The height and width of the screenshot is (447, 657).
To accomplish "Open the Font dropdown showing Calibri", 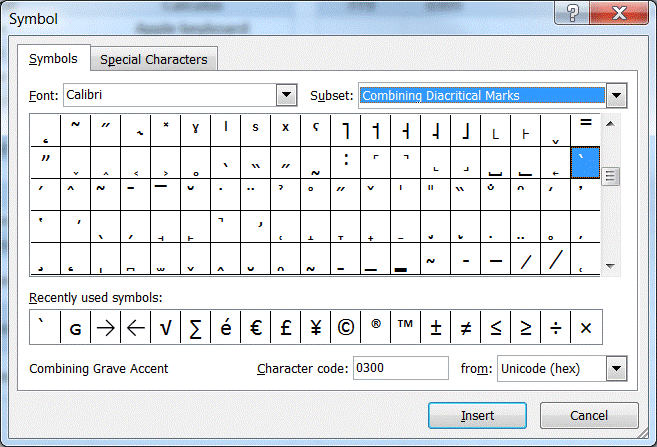I will (287, 95).
